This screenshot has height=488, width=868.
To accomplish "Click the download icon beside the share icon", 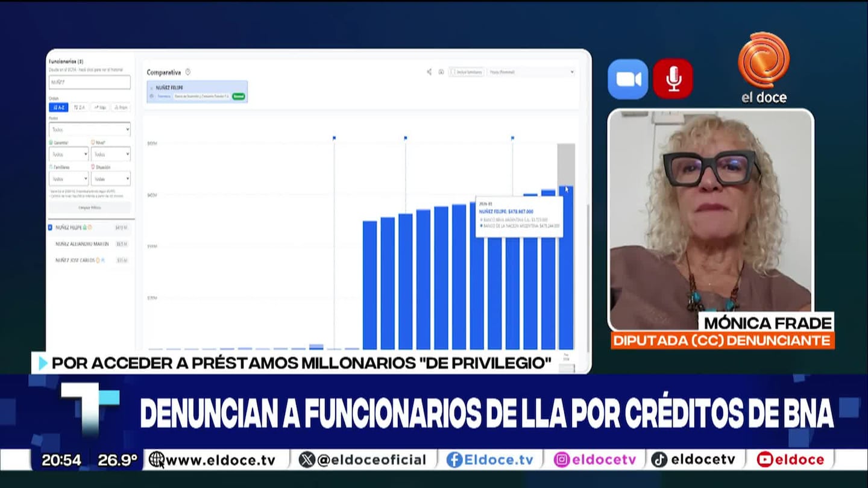I will click(441, 72).
